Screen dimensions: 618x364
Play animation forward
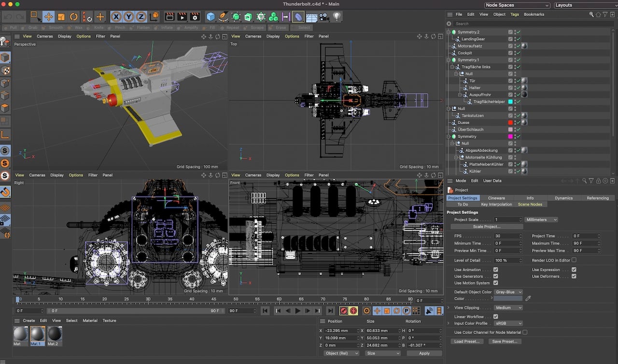click(298, 311)
